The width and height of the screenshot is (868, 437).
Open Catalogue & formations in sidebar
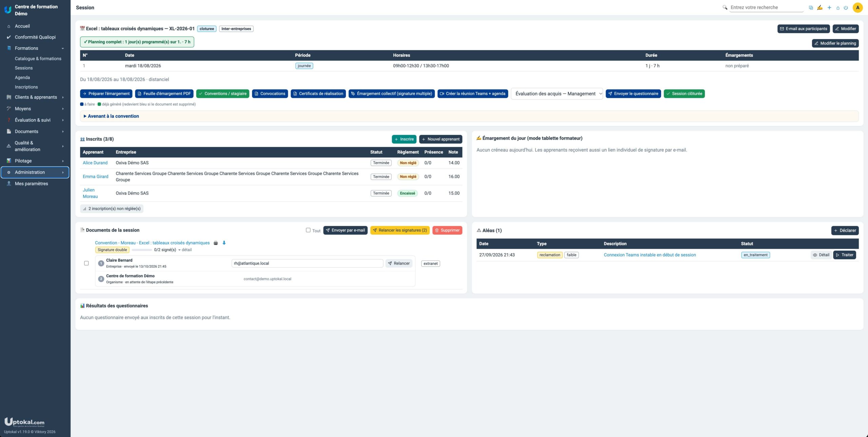click(x=38, y=59)
